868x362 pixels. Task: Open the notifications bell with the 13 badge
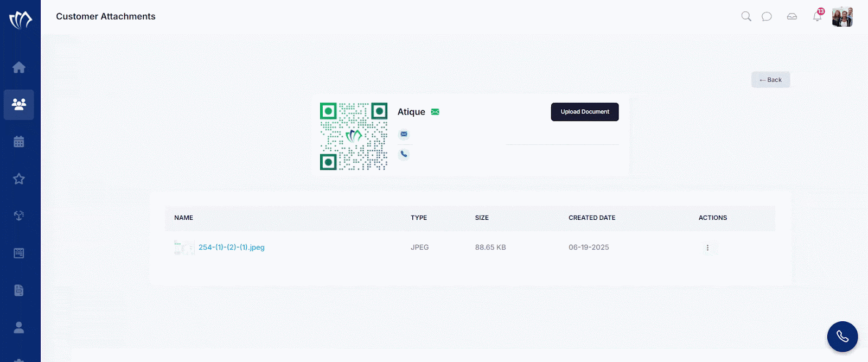pos(818,15)
